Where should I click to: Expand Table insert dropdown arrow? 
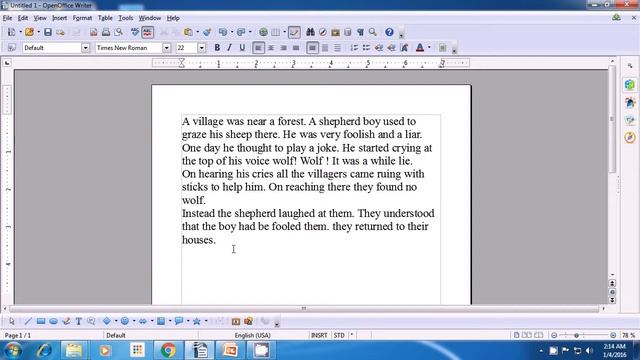284,32
